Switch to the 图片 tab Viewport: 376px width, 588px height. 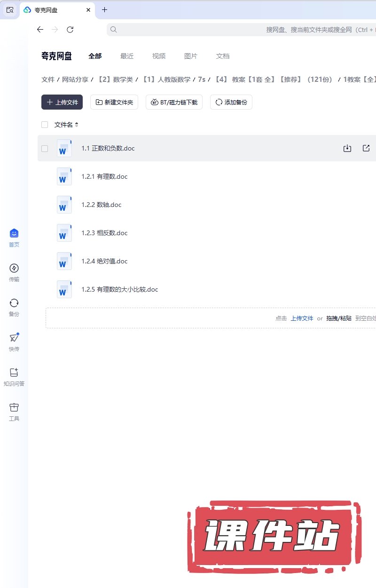coord(191,56)
